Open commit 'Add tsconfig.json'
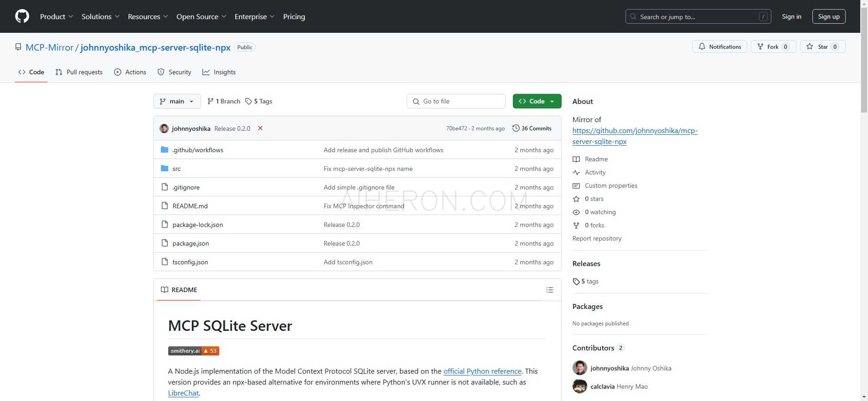 348,262
